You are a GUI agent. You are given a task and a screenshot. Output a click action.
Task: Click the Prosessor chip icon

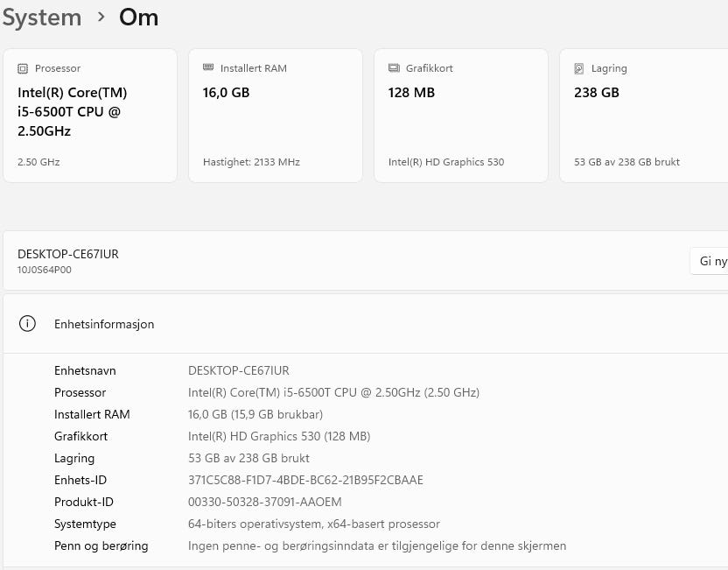click(x=23, y=69)
